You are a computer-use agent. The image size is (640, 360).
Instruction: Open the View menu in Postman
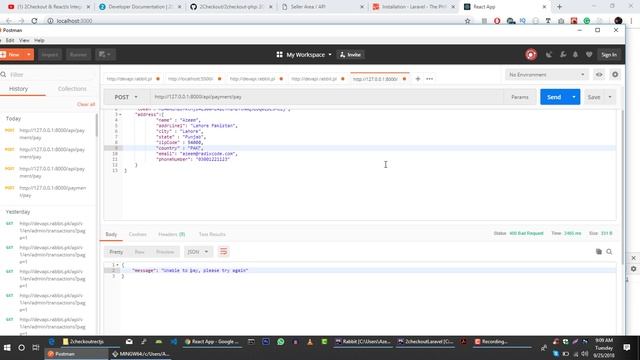click(24, 40)
